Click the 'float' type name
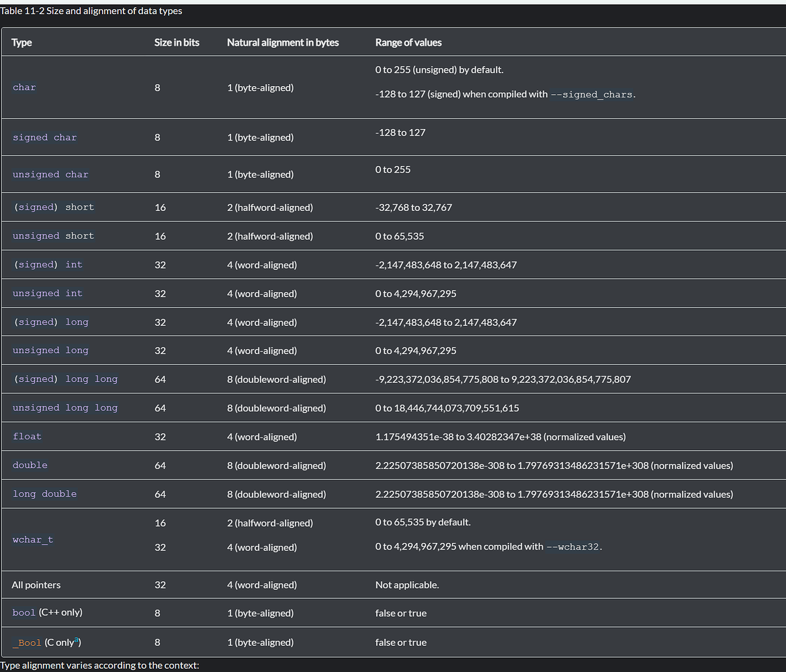The width and height of the screenshot is (786, 672). click(27, 437)
